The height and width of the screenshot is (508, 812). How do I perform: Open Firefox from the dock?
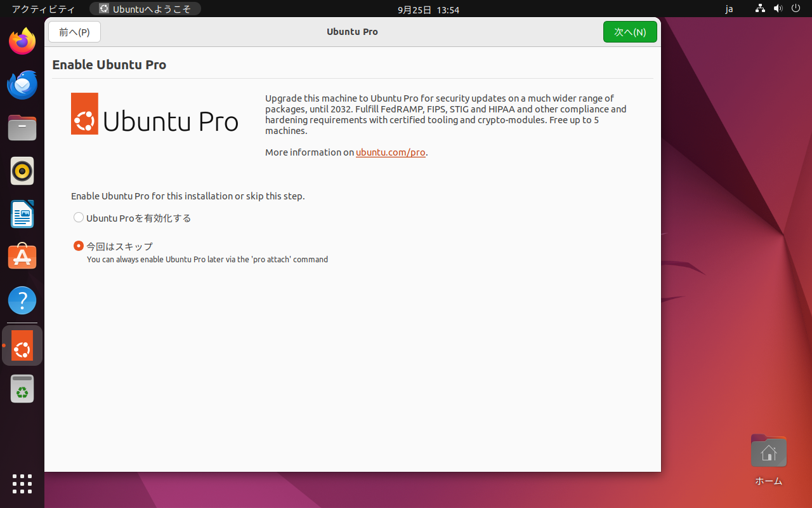(22, 42)
